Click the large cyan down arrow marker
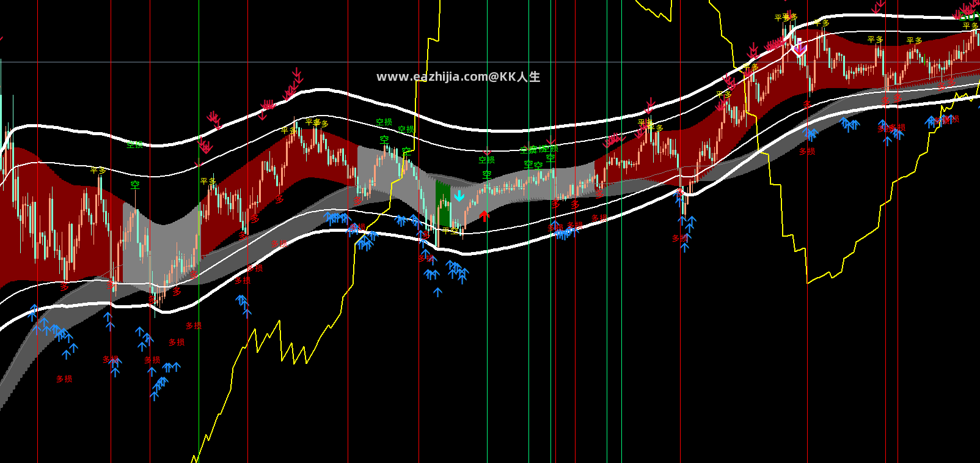This screenshot has height=463, width=980. pos(459,196)
